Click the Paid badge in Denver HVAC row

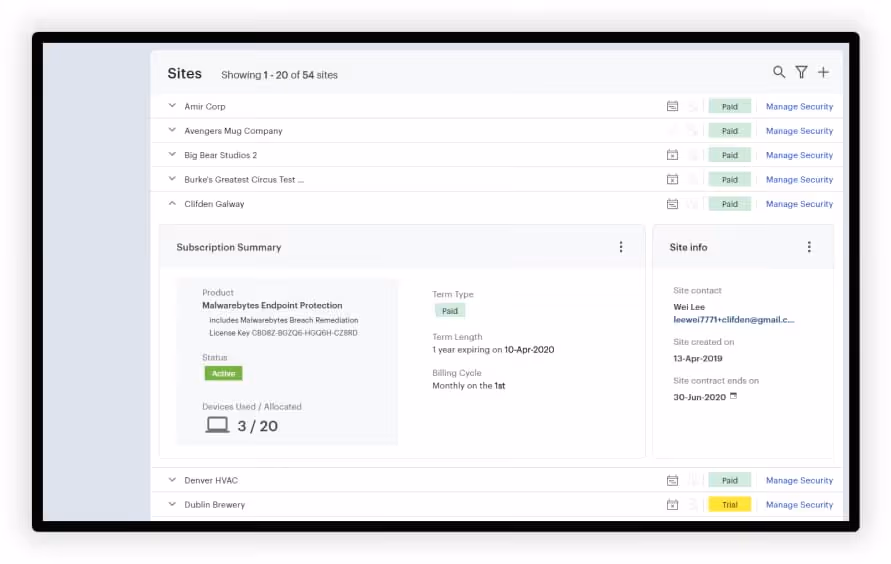tap(730, 481)
